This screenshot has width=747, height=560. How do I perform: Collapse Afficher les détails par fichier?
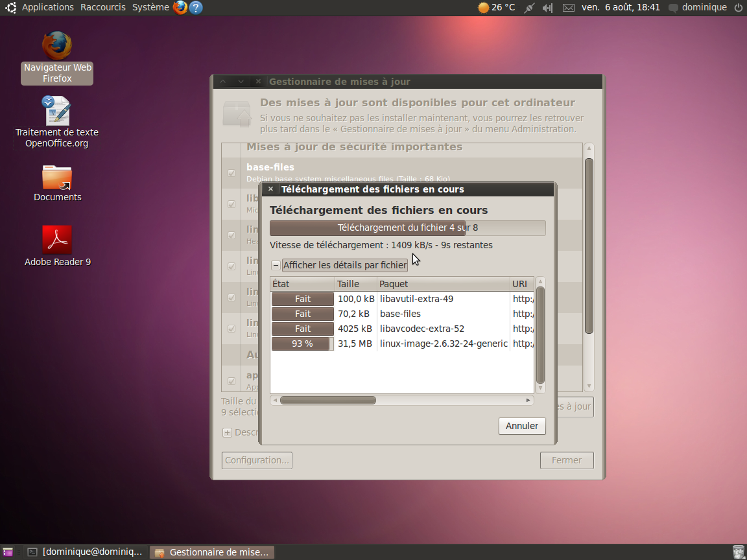276,265
